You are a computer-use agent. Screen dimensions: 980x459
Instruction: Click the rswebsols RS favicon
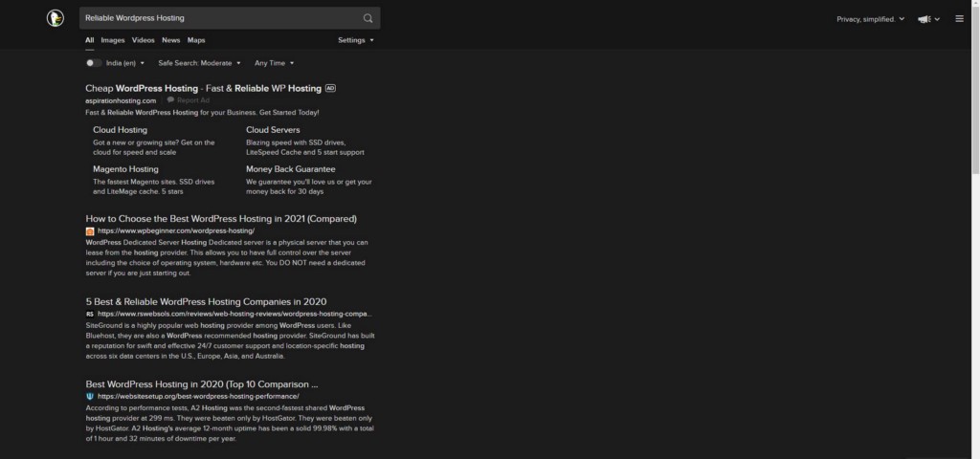tap(90, 314)
